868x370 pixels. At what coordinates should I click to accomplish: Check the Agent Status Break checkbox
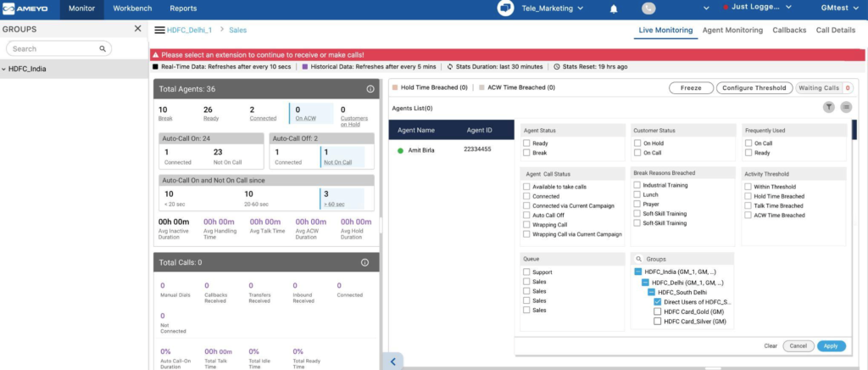pos(526,152)
